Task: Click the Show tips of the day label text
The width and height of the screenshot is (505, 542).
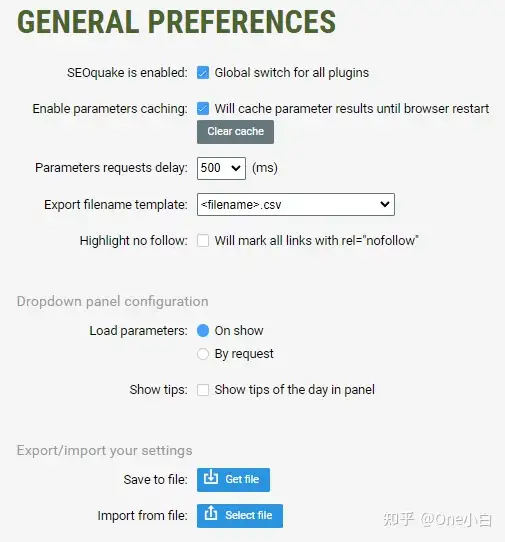Action: click(x=294, y=390)
